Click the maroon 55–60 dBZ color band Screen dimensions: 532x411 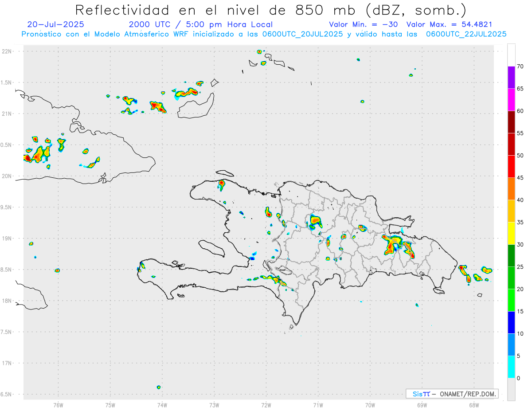click(x=511, y=122)
